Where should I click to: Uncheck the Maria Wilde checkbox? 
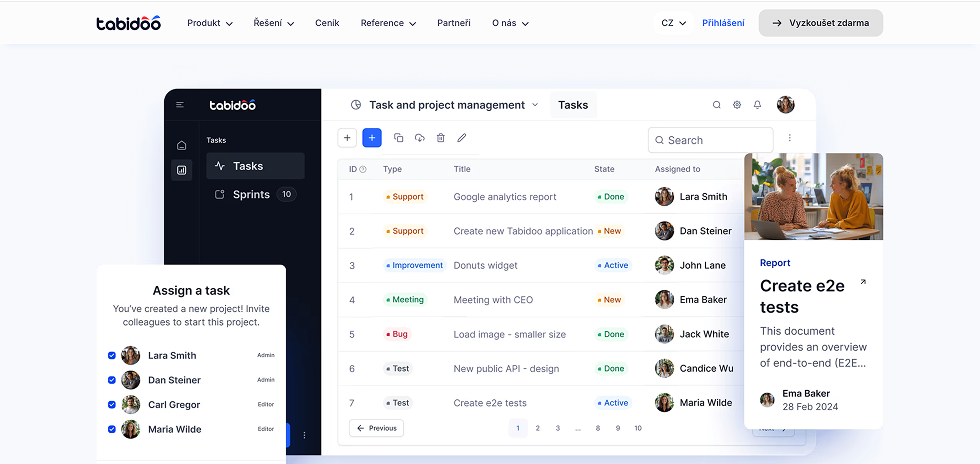[112, 429]
